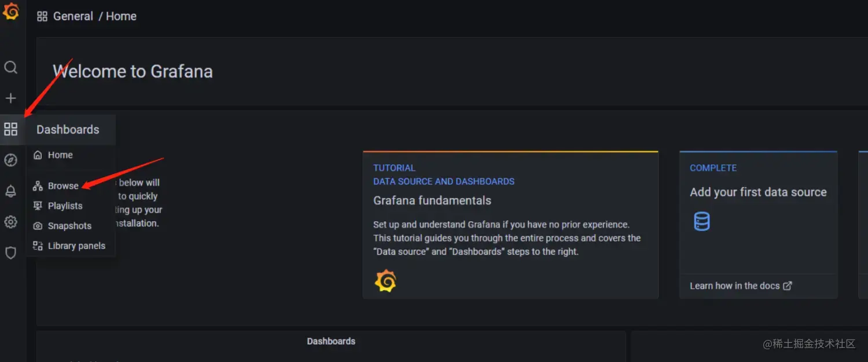Open the Server Admin shield icon
Image resolution: width=868 pixels, height=362 pixels.
[x=10, y=253]
